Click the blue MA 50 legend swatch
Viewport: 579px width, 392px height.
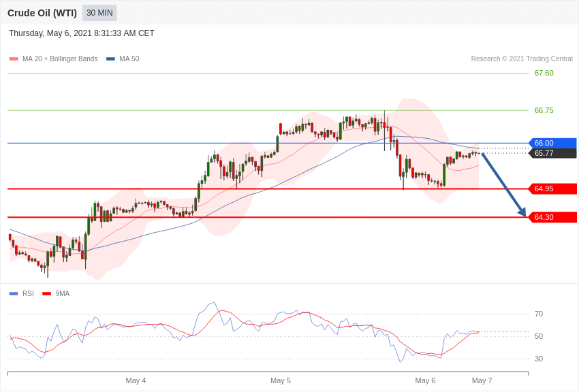pos(110,59)
